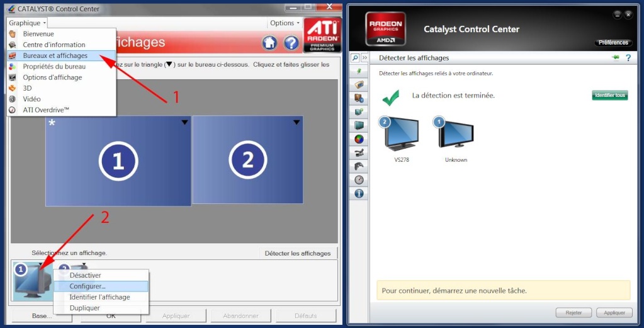
Task: Open the triangle dropdown on desktop 1
Action: [x=184, y=122]
